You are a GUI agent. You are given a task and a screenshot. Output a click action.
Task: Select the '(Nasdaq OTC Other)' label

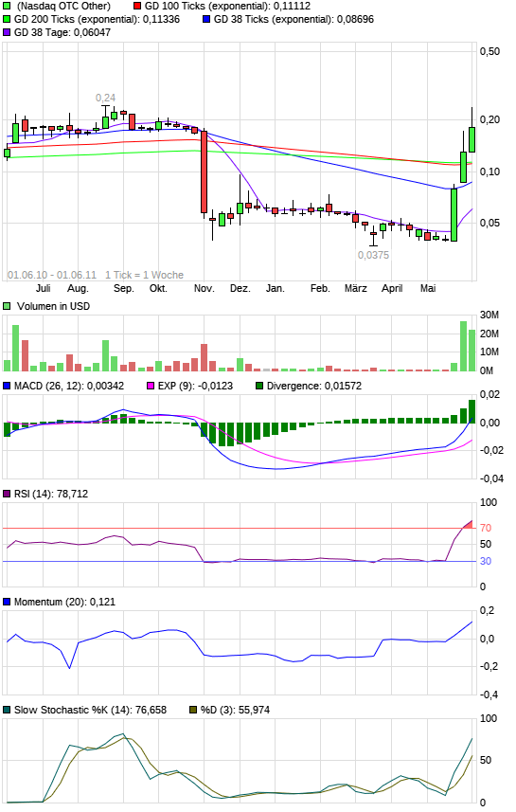[x=63, y=7]
